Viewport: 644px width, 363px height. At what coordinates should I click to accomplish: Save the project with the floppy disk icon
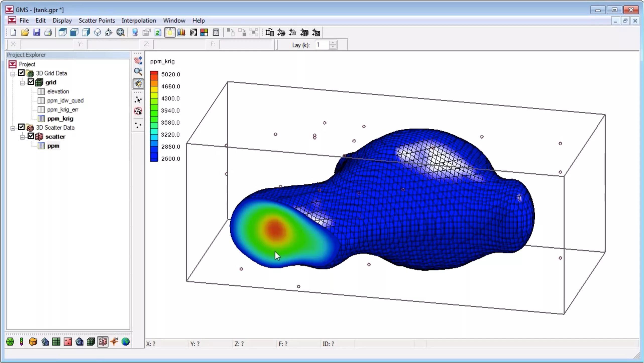37,32
